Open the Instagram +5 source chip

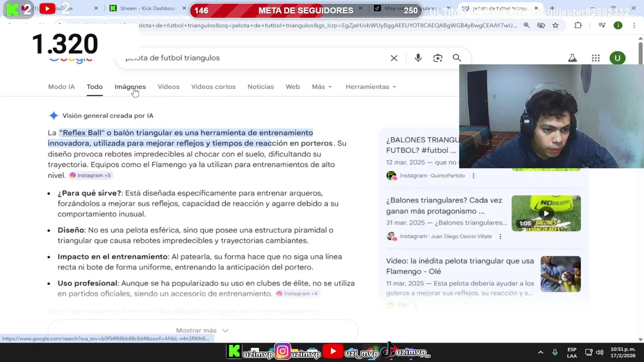(x=90, y=175)
